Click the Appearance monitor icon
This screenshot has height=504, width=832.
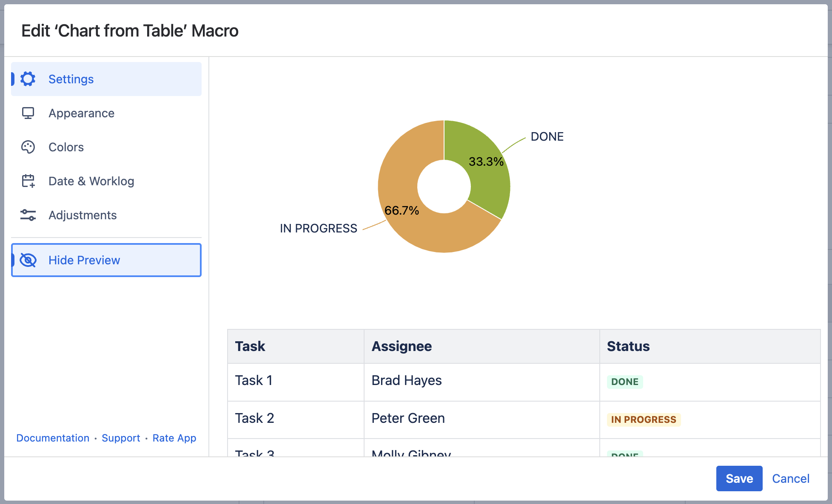pos(28,113)
